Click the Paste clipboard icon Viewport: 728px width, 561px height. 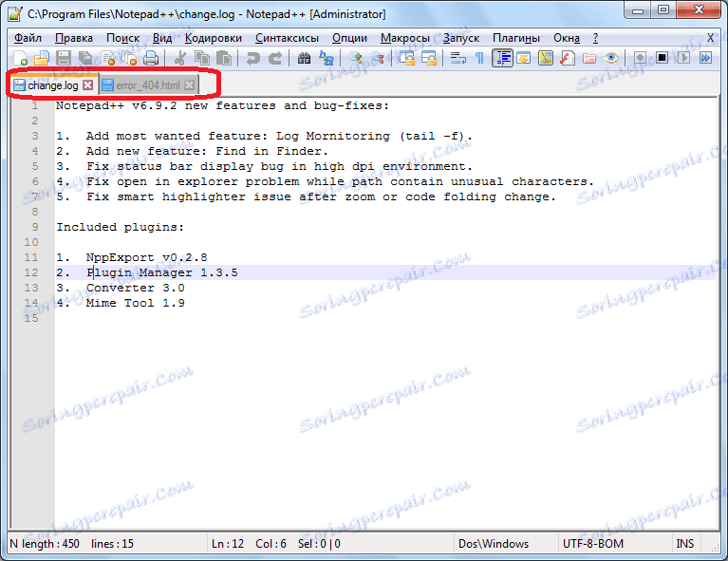pyautogui.click(x=224, y=59)
